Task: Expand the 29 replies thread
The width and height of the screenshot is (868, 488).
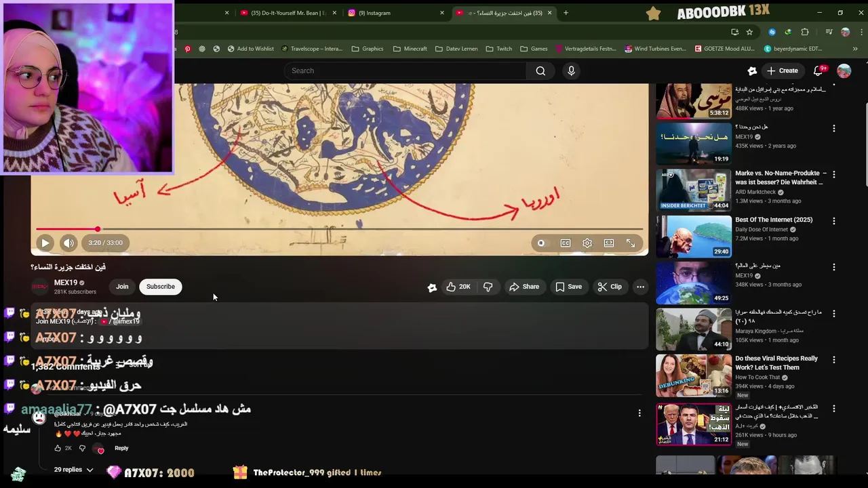Action: [73, 470]
